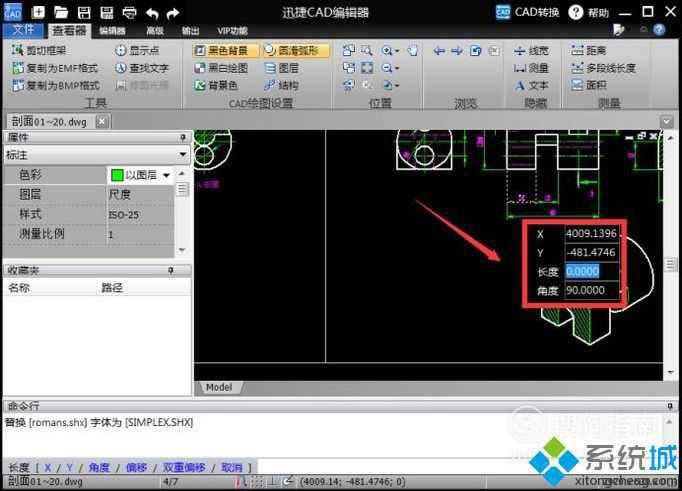The image size is (682, 491).
Task: Click the 角度 command option link
Action: 99,468
